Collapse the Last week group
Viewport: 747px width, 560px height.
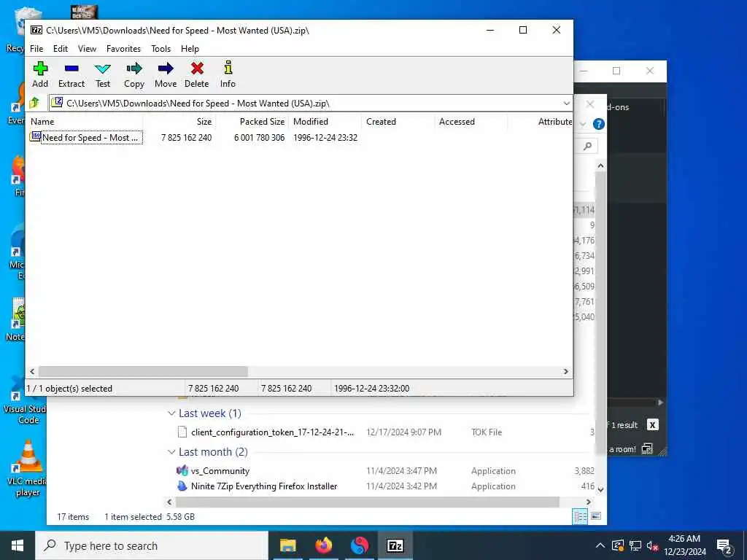coord(171,413)
